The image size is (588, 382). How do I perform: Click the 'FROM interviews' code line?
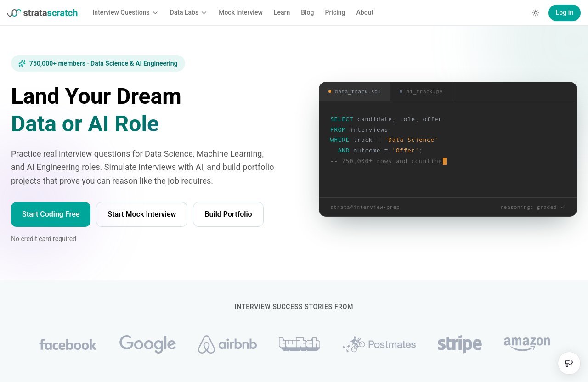[359, 129]
